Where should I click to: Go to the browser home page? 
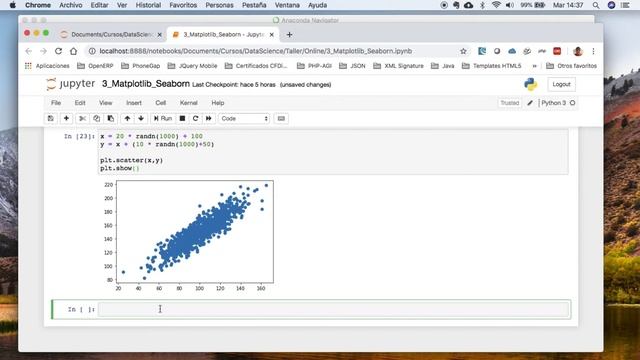coord(73,51)
